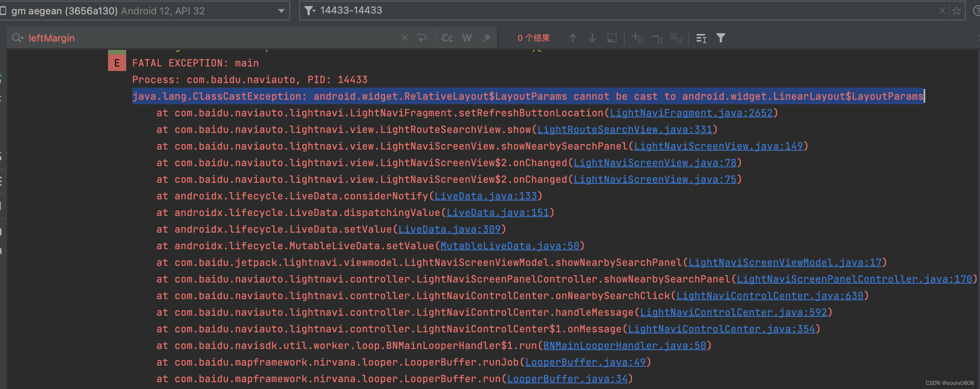
Task: Open LightNaviScreenViewModel.java:17 link
Action: 785,263
